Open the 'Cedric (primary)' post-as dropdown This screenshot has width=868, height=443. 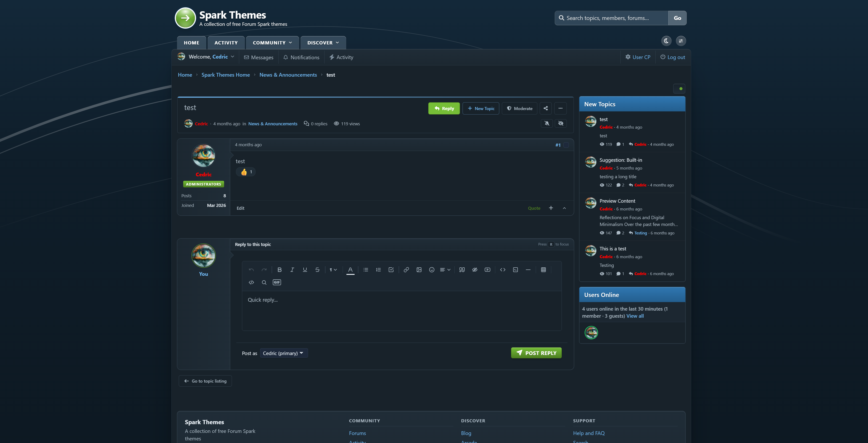click(284, 353)
